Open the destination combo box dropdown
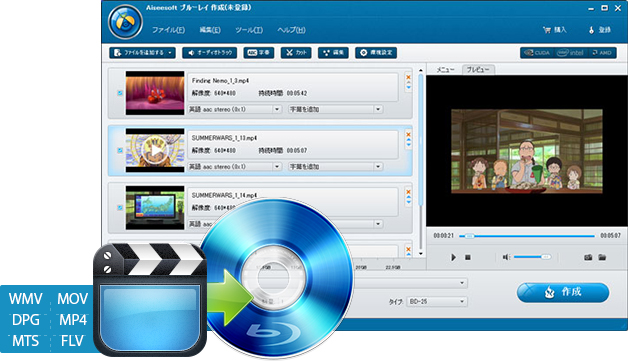The width and height of the screenshot is (628, 361). (x=462, y=283)
